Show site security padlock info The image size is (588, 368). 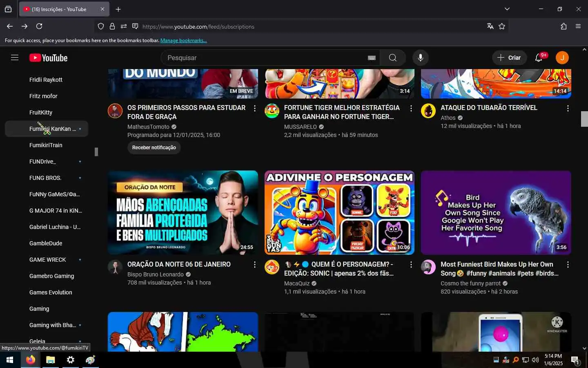(x=112, y=26)
